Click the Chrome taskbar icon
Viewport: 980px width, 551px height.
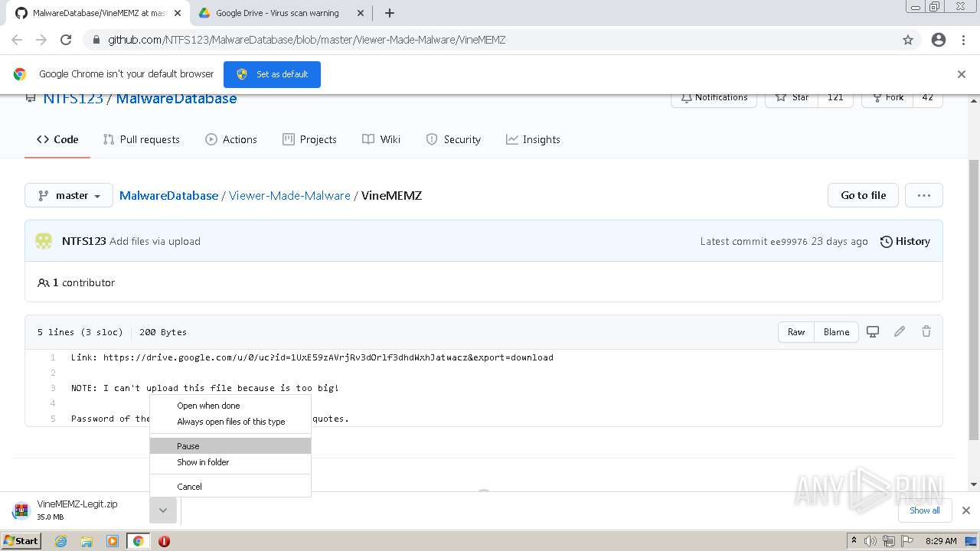139,541
